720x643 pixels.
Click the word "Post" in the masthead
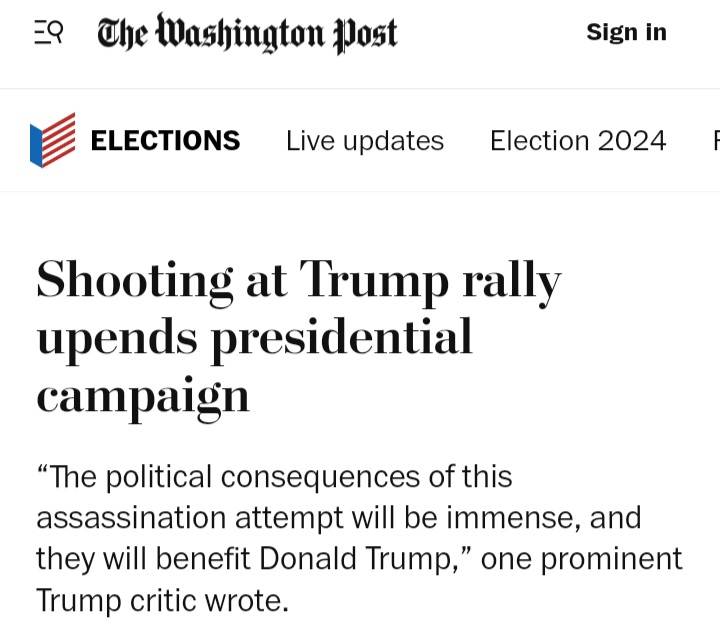[x=365, y=33]
